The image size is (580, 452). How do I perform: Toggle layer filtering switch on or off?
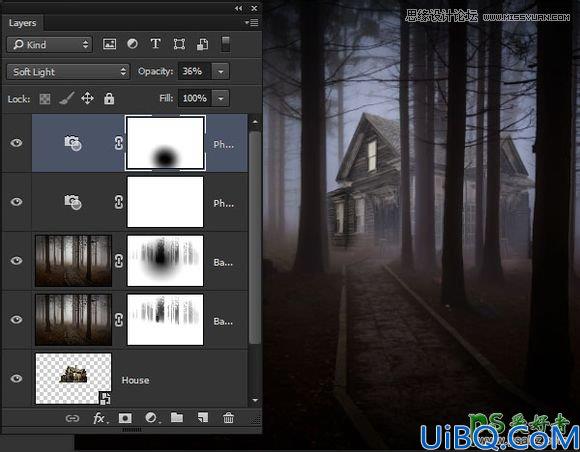tap(225, 44)
